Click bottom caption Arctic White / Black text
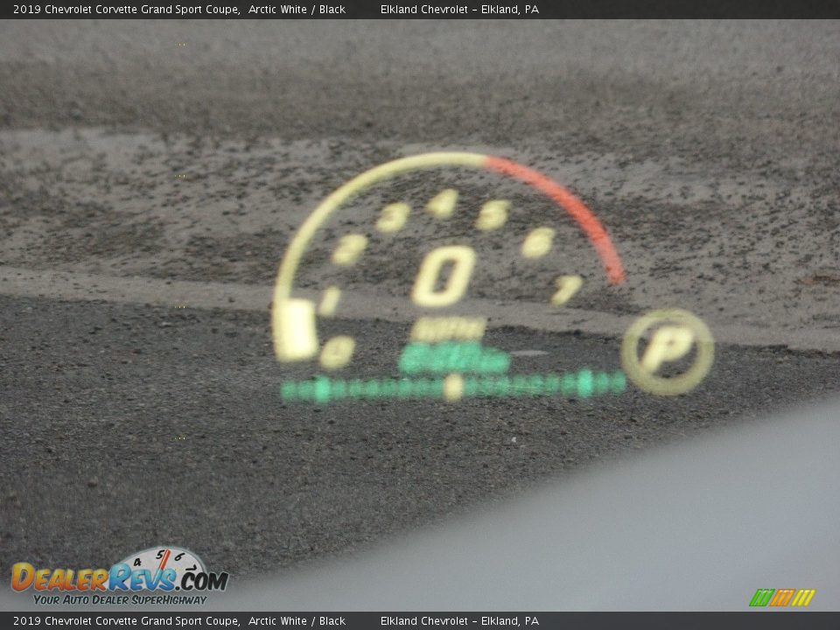Screen dimensions: 840x630 (297, 621)
